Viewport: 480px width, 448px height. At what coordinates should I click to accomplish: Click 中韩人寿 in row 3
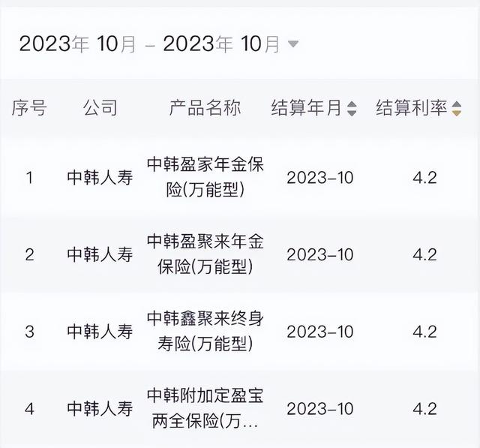click(x=100, y=331)
